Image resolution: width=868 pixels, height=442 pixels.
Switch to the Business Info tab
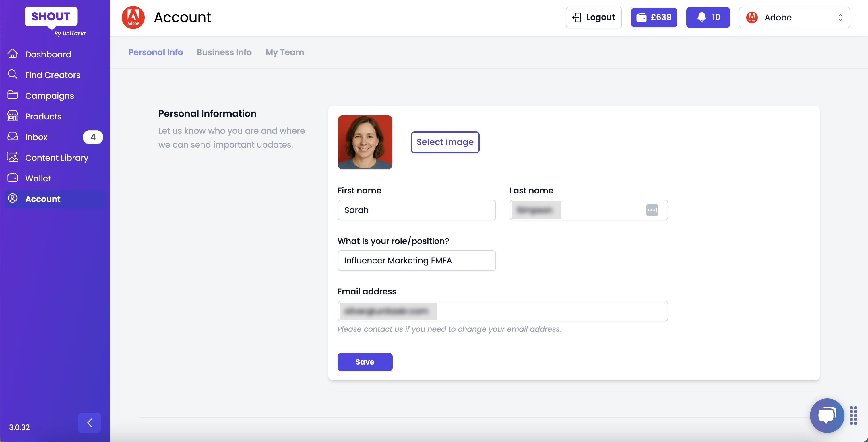tap(224, 52)
